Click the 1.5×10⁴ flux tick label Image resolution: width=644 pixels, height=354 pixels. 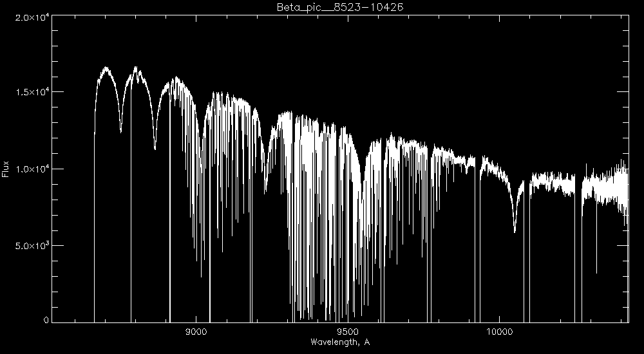(31, 91)
